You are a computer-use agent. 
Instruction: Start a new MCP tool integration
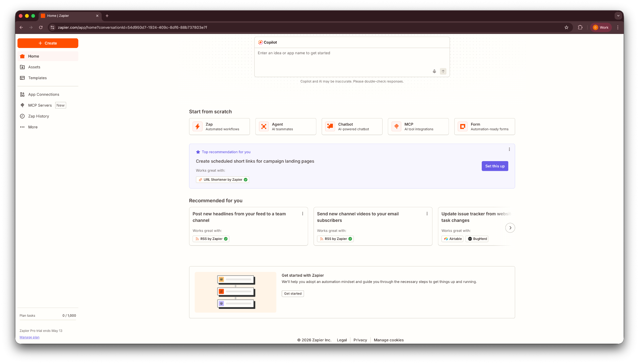pos(418,127)
